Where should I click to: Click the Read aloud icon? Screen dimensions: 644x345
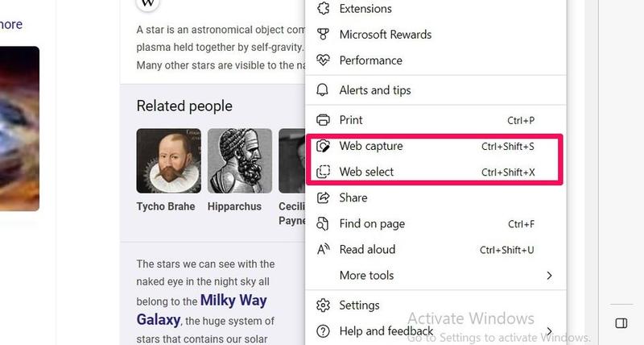pyautogui.click(x=324, y=249)
